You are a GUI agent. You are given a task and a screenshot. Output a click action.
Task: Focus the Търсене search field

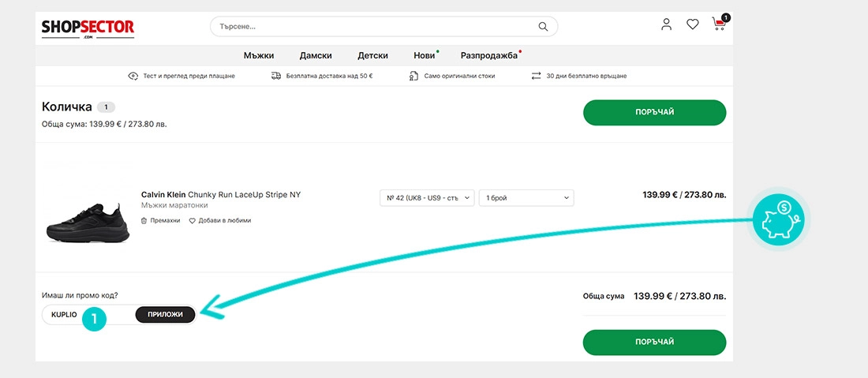pos(383,27)
